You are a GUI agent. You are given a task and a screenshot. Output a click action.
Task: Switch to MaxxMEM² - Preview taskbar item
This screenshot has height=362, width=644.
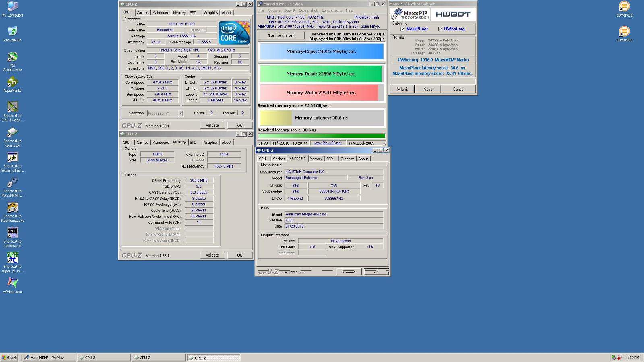50,358
